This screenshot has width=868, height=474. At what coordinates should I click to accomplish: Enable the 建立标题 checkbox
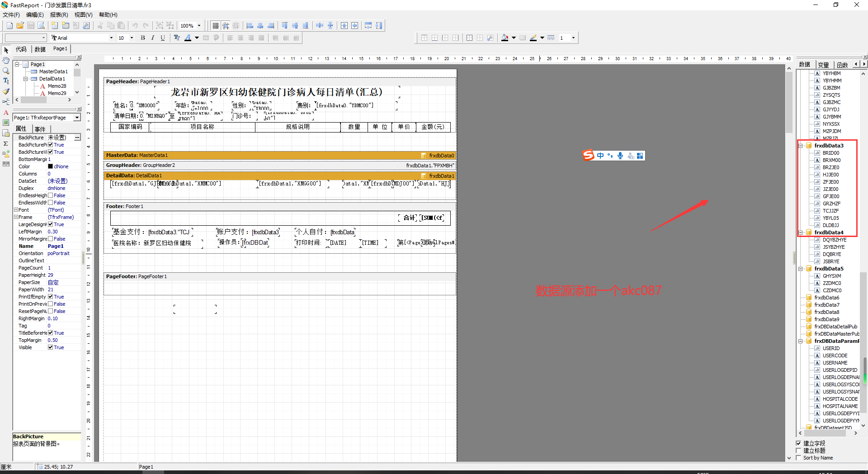799,450
